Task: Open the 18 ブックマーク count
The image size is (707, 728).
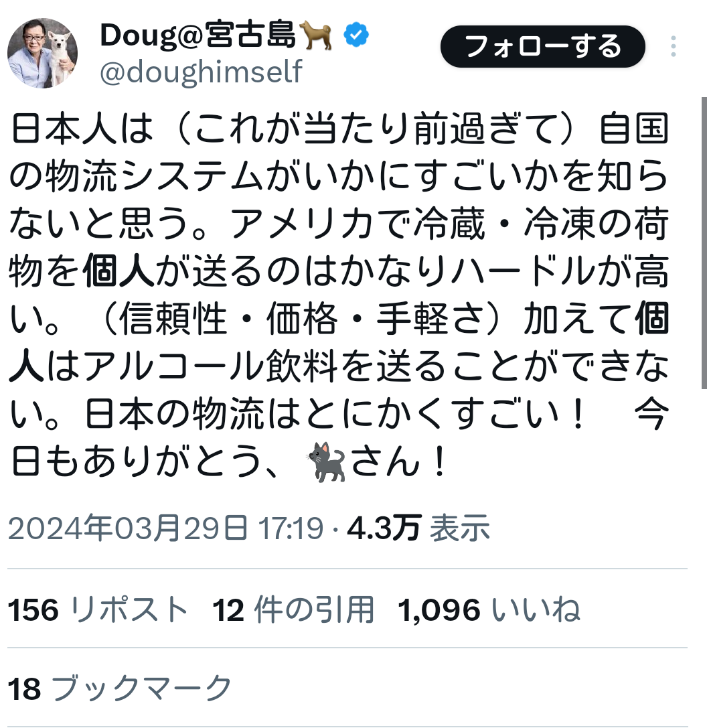Action: pos(119,688)
